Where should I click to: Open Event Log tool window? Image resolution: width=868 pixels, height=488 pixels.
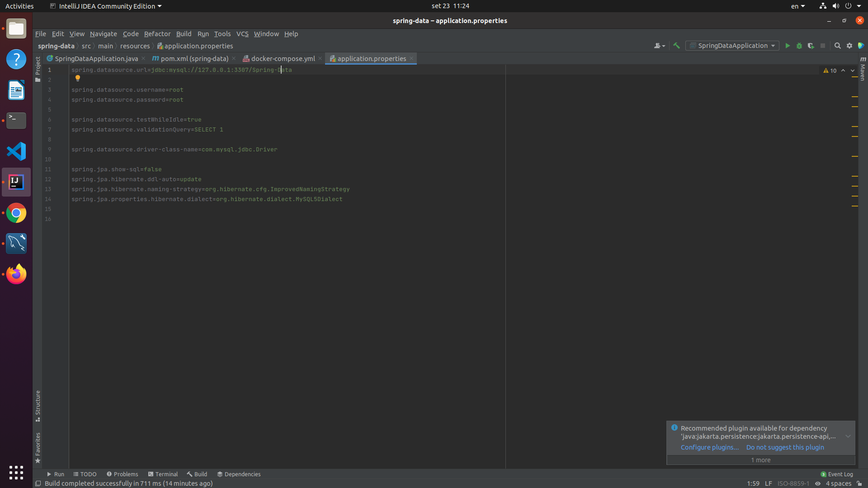tap(837, 474)
